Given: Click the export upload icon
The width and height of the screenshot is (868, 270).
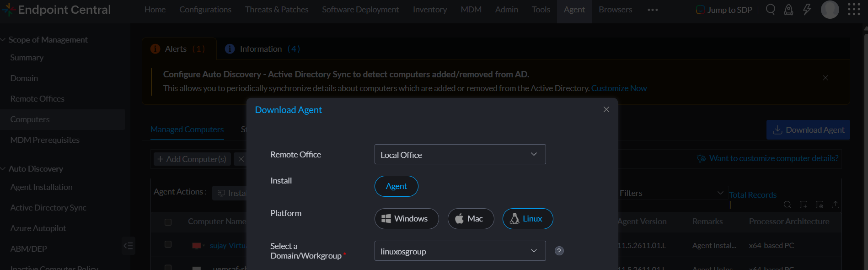Looking at the screenshot, I should (836, 205).
